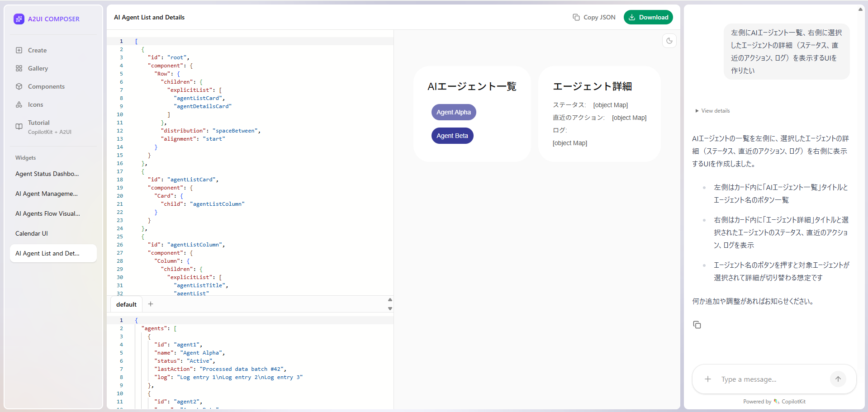Click the plus attachment icon in chat input

[708, 379]
